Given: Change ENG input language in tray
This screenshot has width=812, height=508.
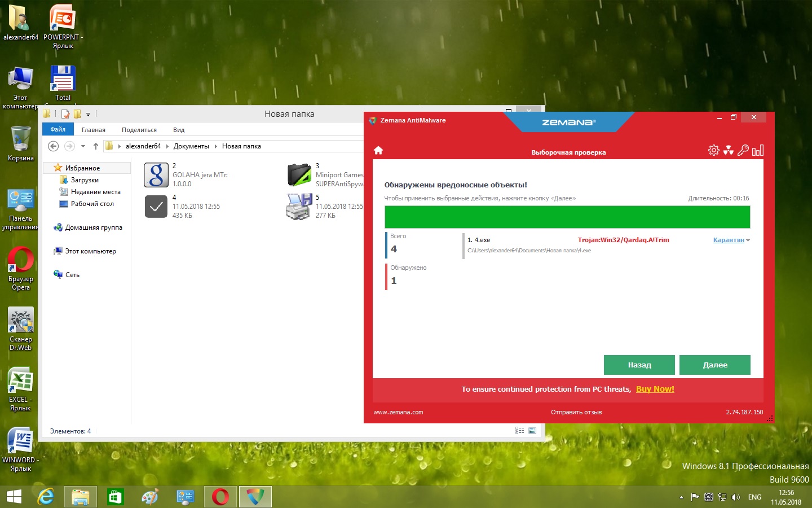Looking at the screenshot, I should [754, 497].
